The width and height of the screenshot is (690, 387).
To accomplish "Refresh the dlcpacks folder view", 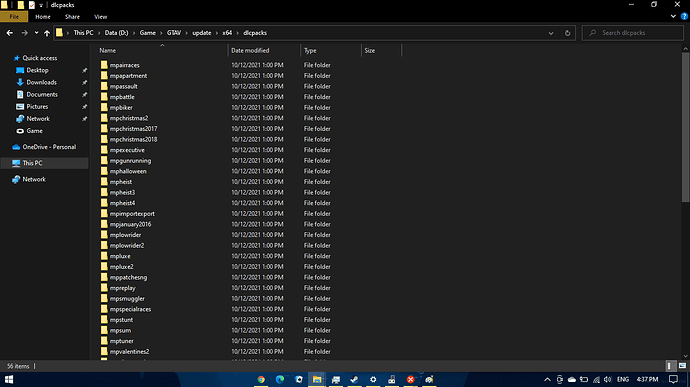I will (x=567, y=33).
